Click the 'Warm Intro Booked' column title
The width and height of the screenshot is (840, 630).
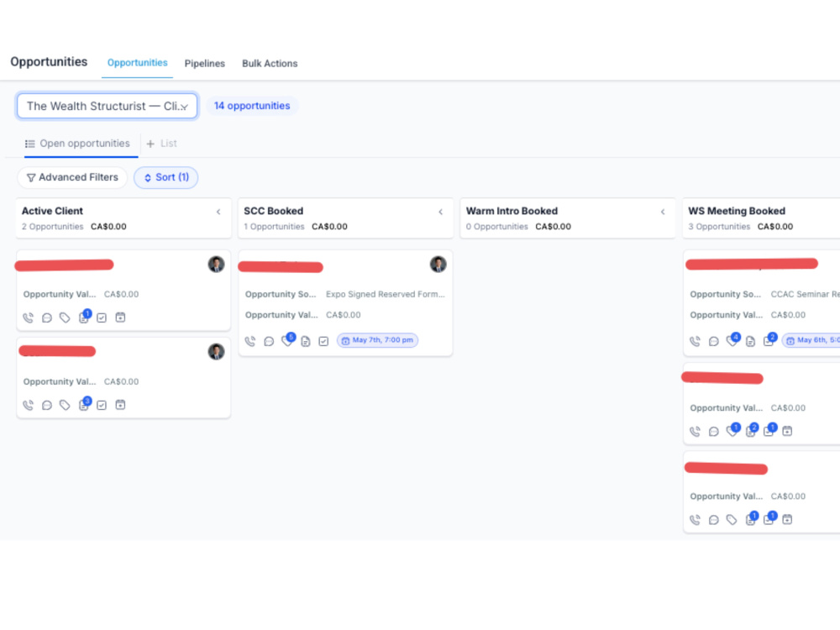512,211
